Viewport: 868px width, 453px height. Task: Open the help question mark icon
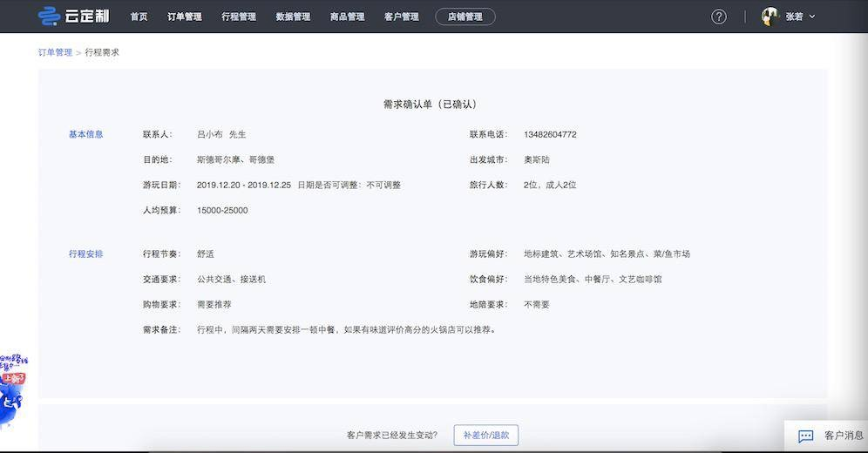(x=719, y=17)
